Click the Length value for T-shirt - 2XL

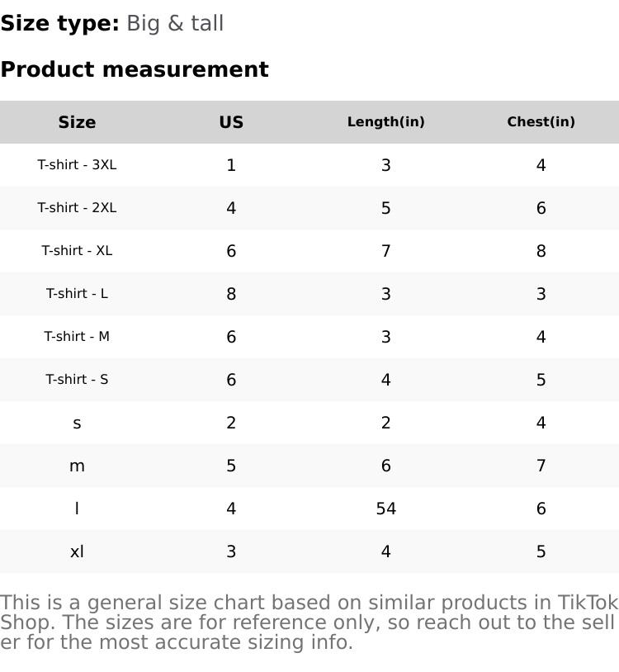click(x=385, y=208)
